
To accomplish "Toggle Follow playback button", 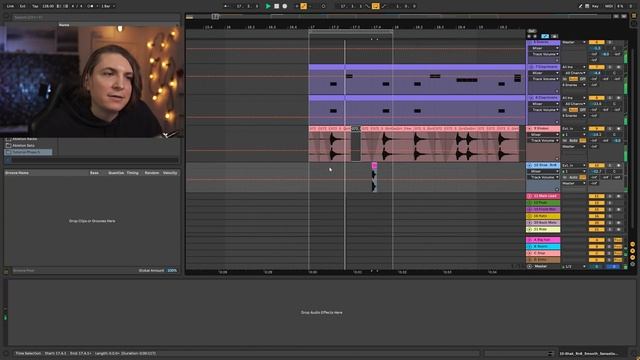I will pos(226,6).
